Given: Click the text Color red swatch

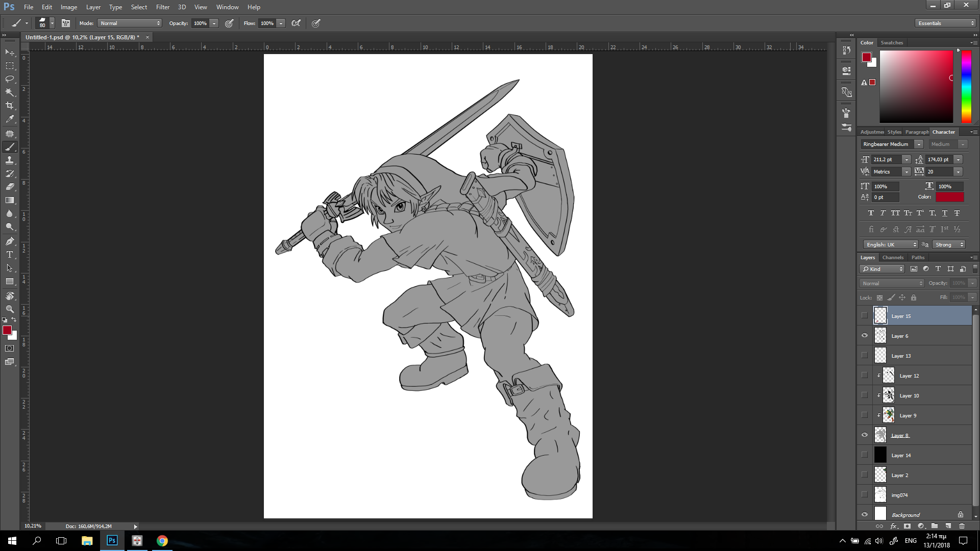Looking at the screenshot, I should pyautogui.click(x=949, y=197).
